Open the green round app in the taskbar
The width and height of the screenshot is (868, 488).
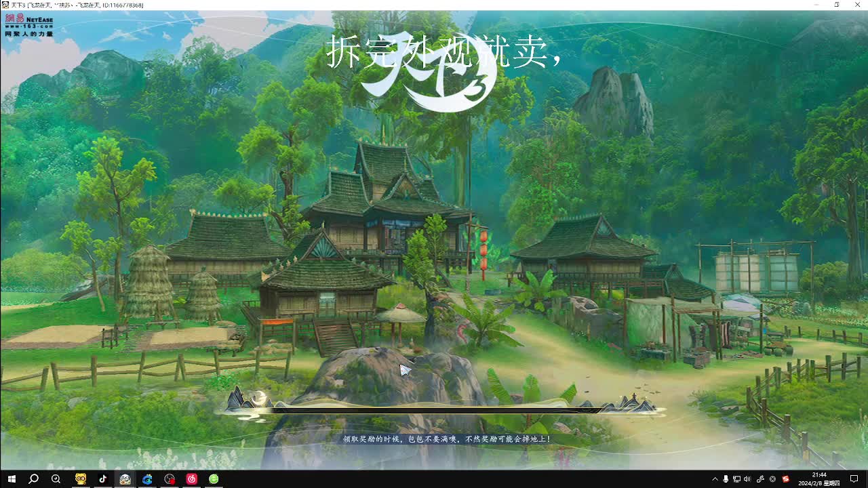coord(214,479)
